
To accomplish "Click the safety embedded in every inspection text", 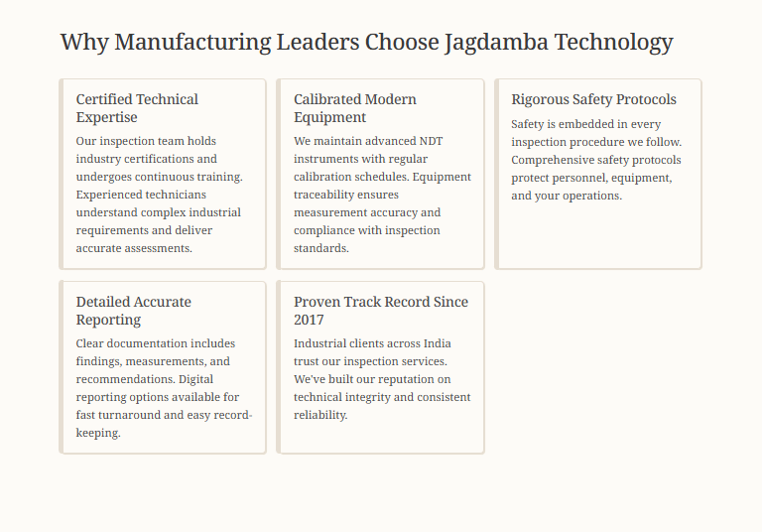I will (596, 160).
